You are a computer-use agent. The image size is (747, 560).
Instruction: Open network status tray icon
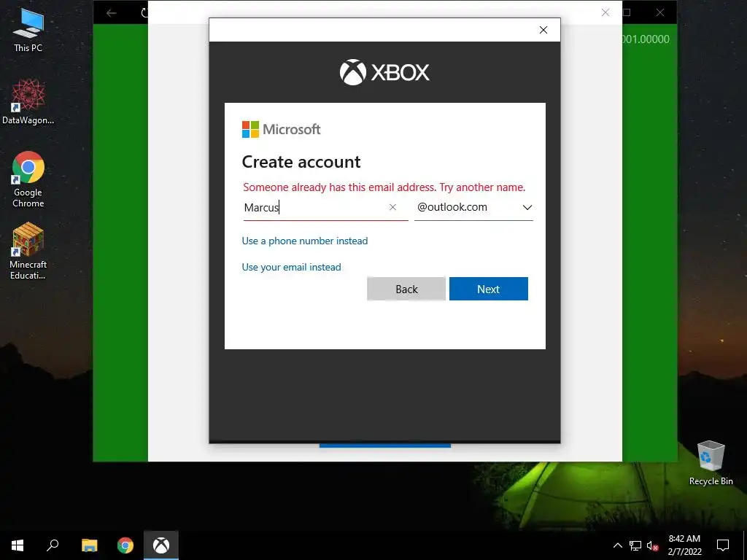coord(635,545)
